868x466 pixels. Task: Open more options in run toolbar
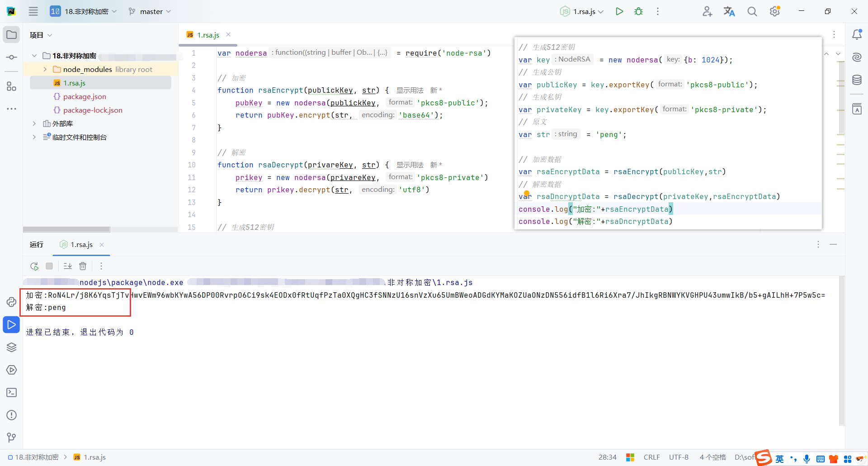pyautogui.click(x=101, y=266)
